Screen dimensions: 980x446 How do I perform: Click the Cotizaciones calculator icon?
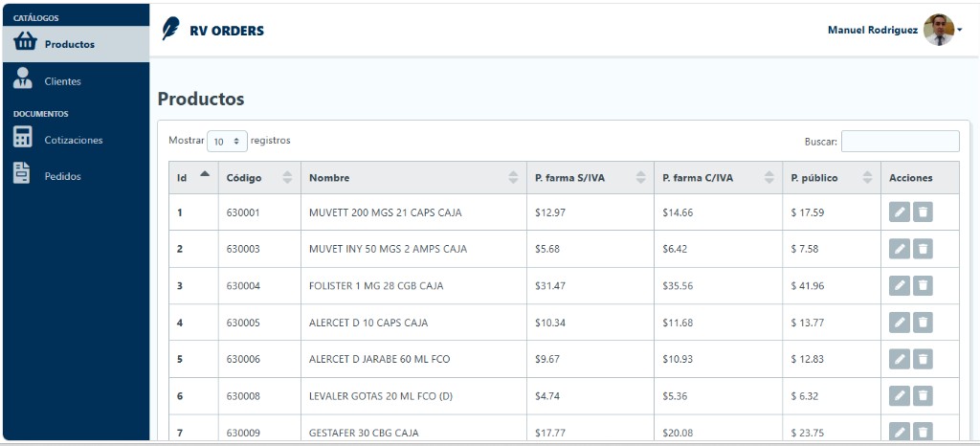coord(23,137)
